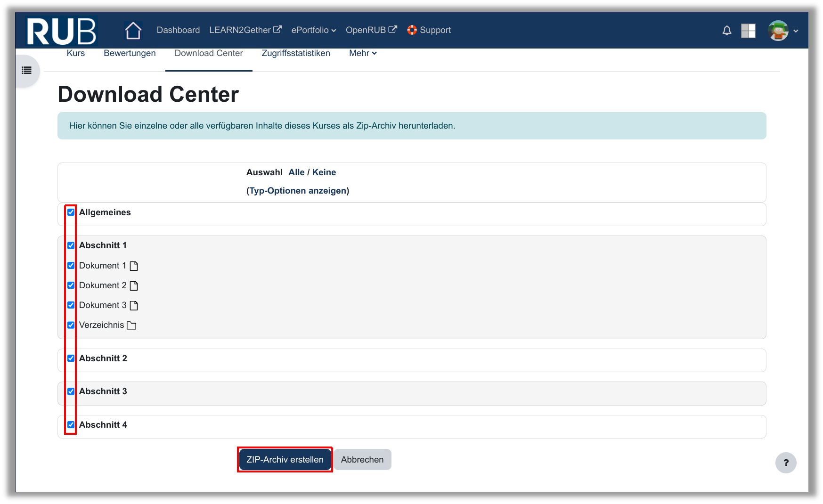Click the ZIP-Archiv erstellen button

coord(285,460)
